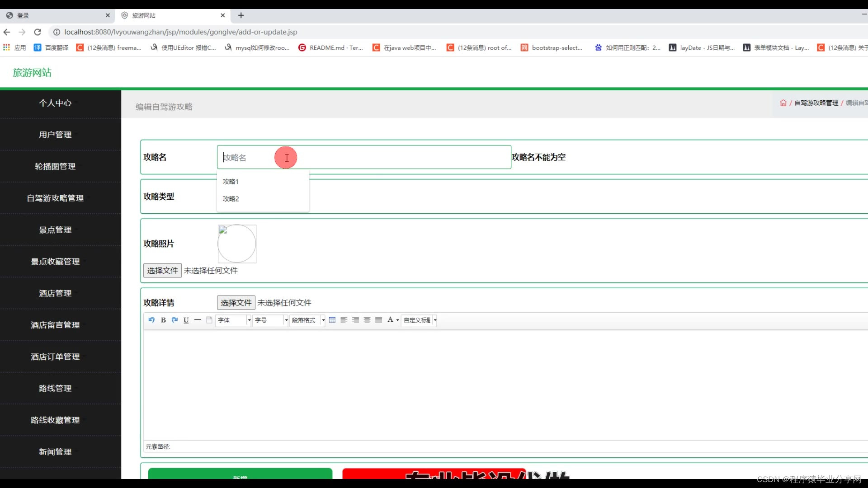Insert a horizontal rule in editor
The height and width of the screenshot is (488, 868).
(x=198, y=320)
